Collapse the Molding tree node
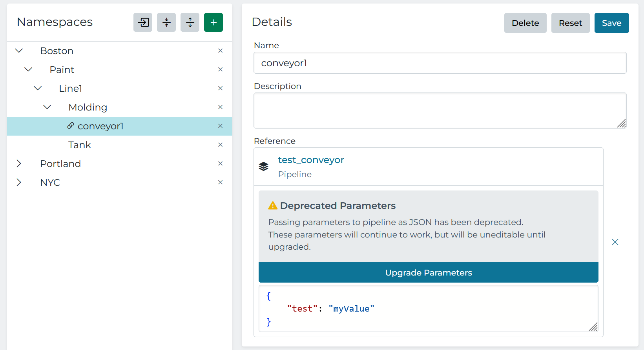 (x=47, y=107)
